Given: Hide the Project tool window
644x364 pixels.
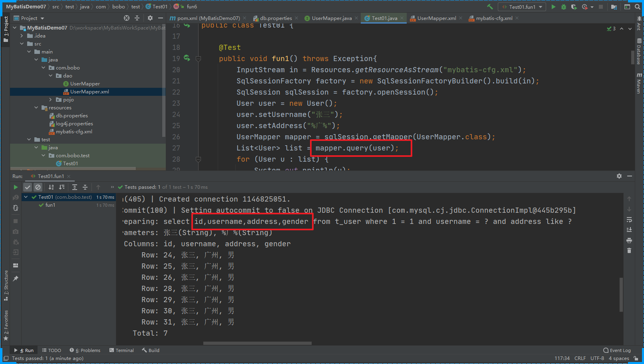Looking at the screenshot, I should (160, 18).
